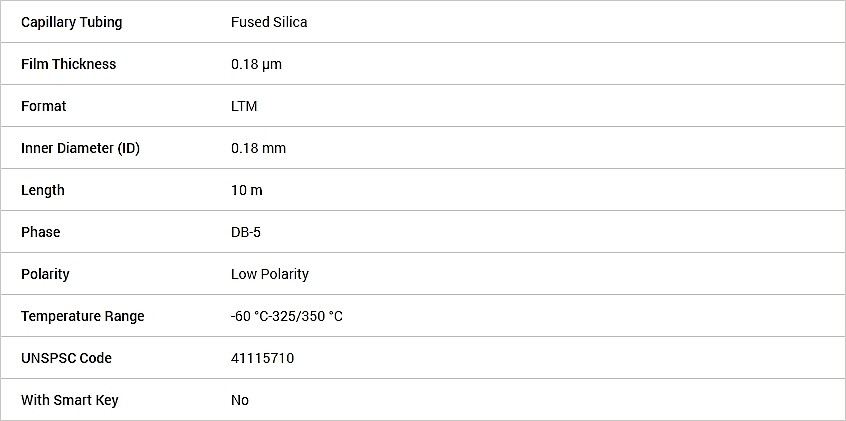Click the Format row label
The width and height of the screenshot is (846, 421).
(x=44, y=106)
